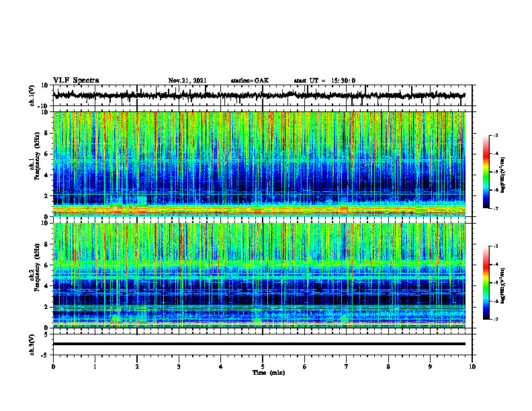Click inside the ch.2 spectrogram panel
The height and width of the screenshot is (411, 532).
pos(259,275)
